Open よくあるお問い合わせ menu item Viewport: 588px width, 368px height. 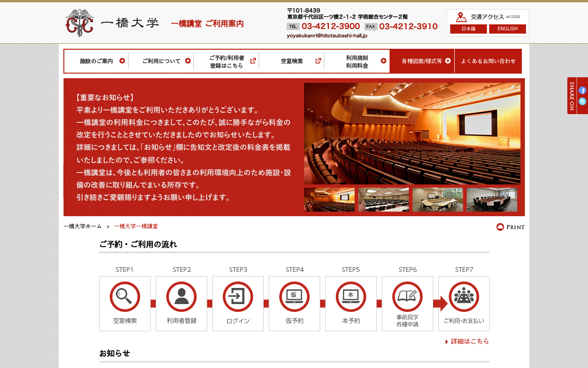point(488,61)
